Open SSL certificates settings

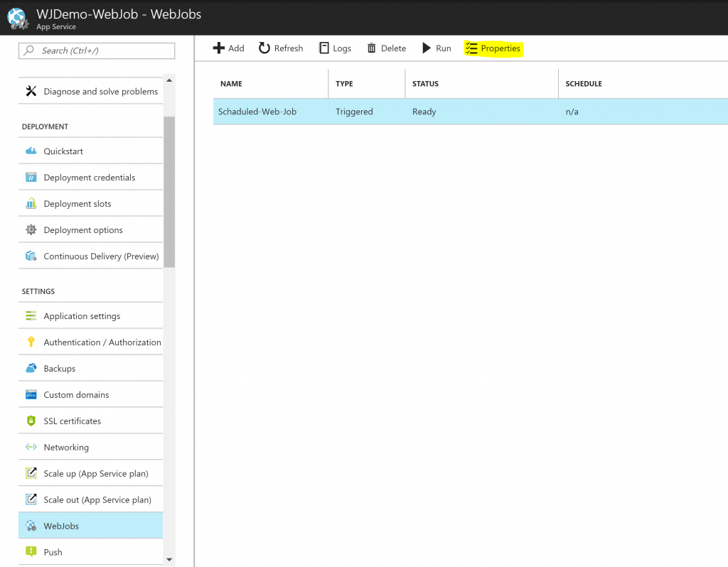90,421
